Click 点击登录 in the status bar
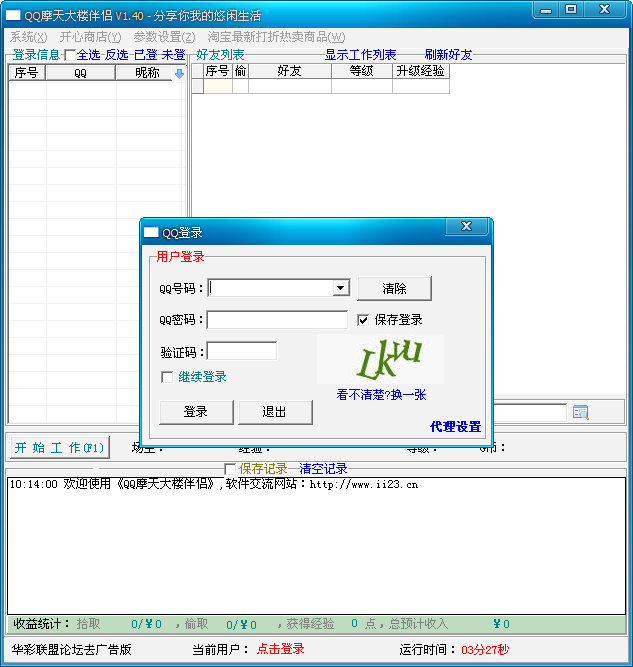 [281, 649]
